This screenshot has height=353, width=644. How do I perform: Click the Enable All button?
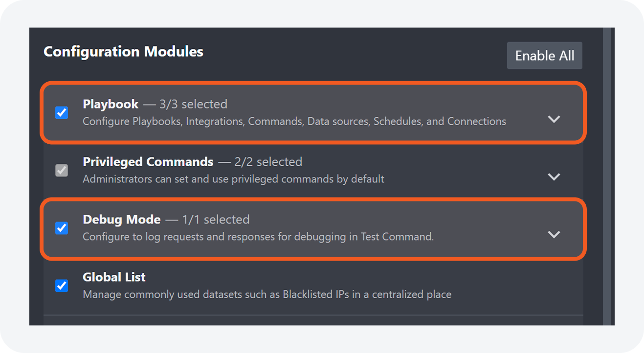pos(544,56)
